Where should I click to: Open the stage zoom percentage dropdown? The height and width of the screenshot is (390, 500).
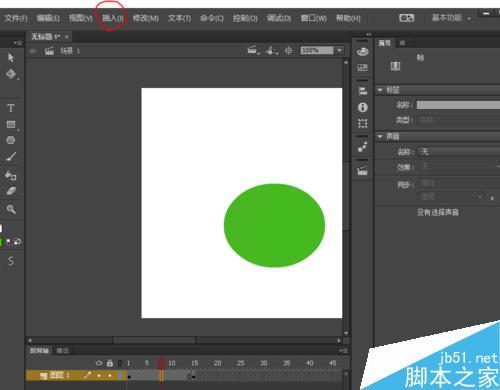[339, 50]
